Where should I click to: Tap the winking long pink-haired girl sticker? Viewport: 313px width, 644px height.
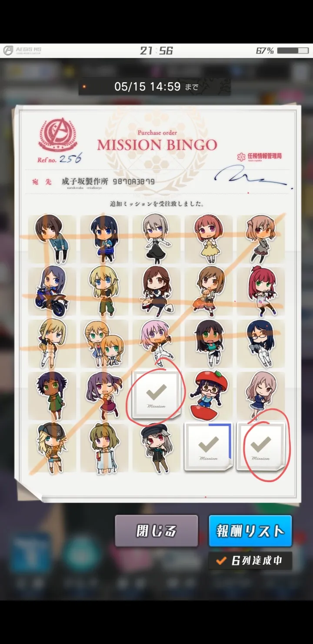tap(261, 395)
